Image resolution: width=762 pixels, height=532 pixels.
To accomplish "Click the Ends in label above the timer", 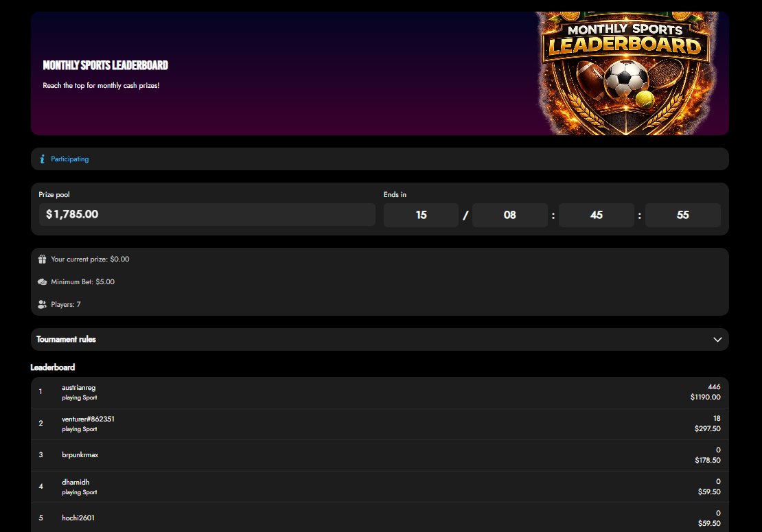I will pyautogui.click(x=395, y=194).
